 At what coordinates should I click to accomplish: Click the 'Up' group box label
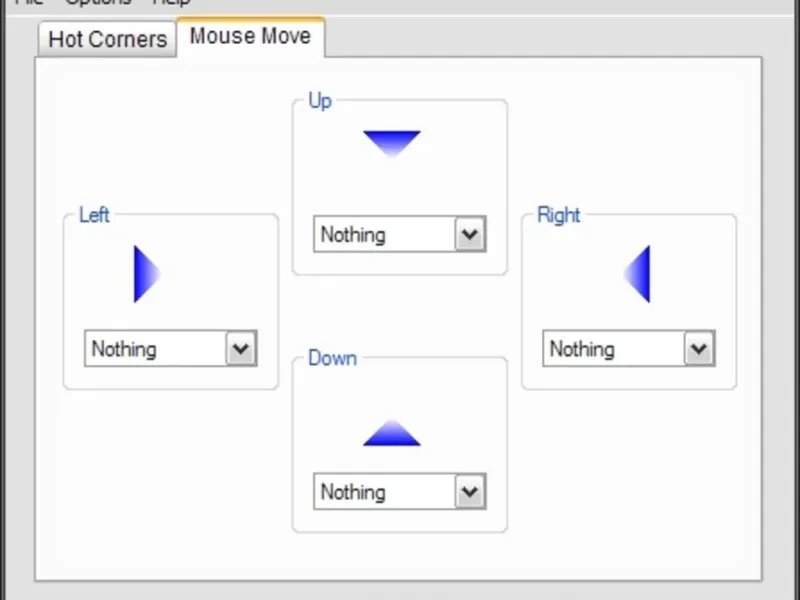[x=320, y=101]
